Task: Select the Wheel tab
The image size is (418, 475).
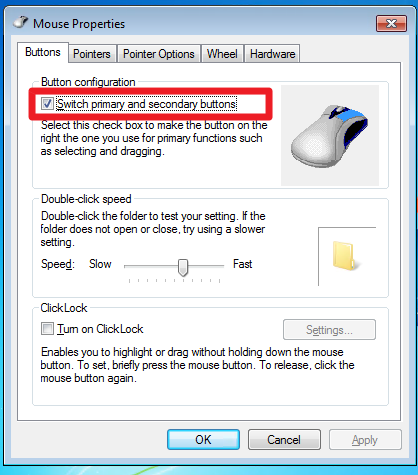Action: click(222, 54)
